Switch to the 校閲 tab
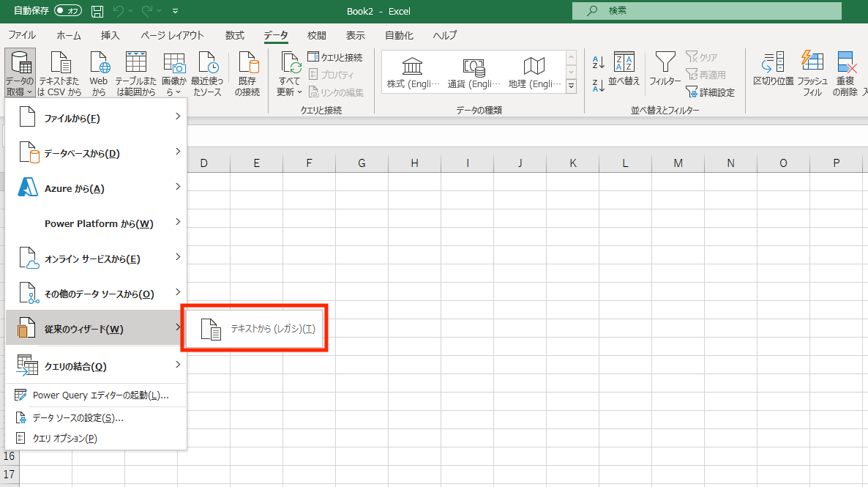 click(317, 35)
